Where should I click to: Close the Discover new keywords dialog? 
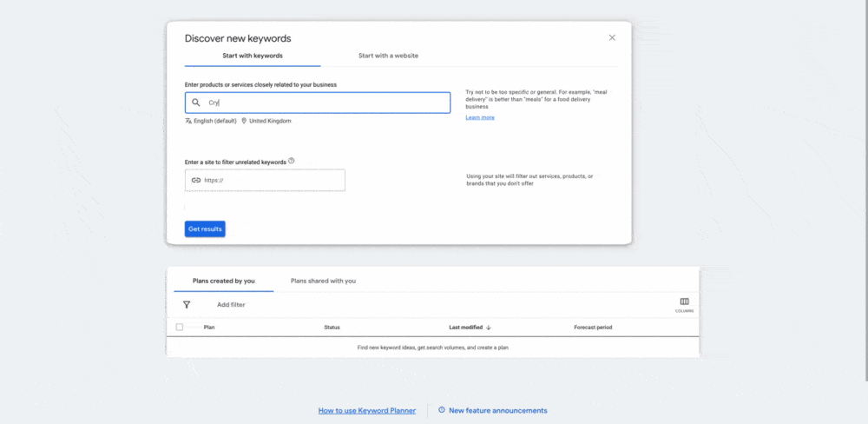[612, 37]
